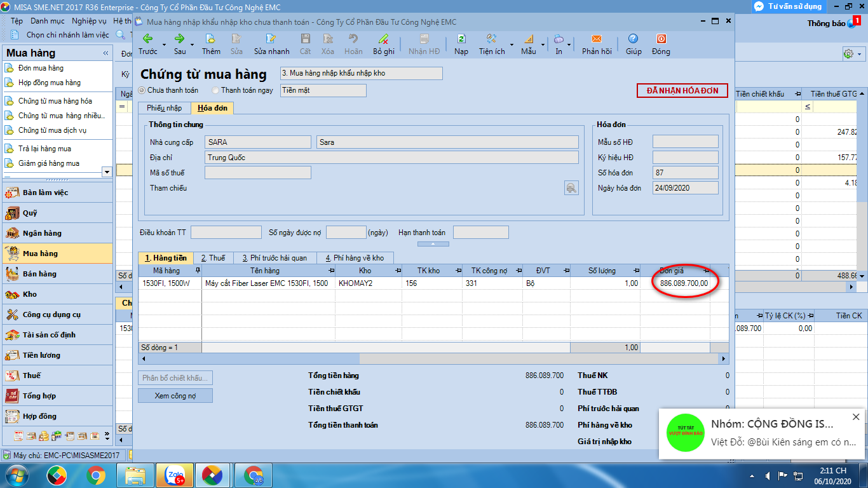Open Phản hồi feedback
The width and height of the screenshot is (868, 488).
(597, 44)
